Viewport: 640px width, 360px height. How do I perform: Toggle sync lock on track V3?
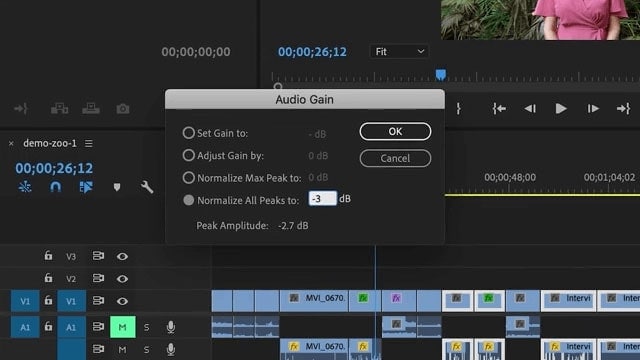tap(98, 256)
